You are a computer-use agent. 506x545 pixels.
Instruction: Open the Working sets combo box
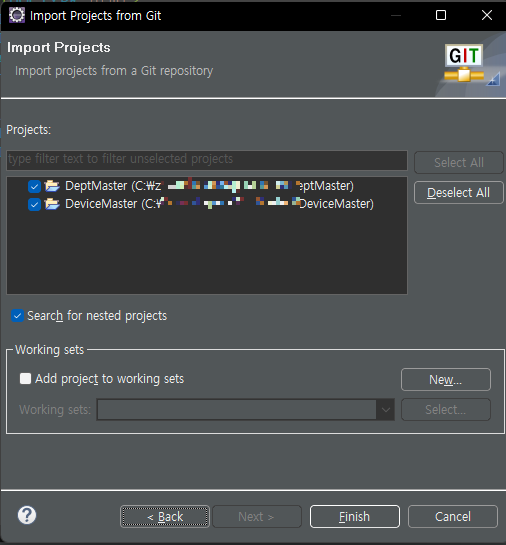pos(245,409)
